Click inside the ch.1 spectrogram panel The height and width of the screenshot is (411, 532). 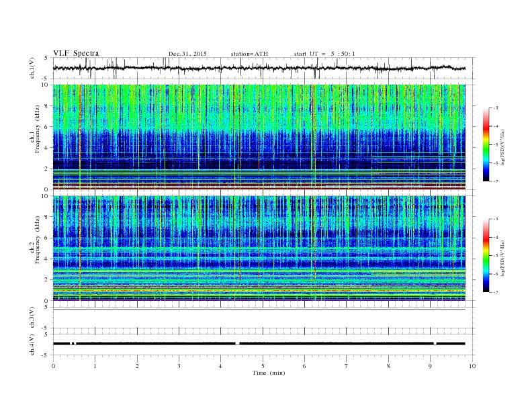pos(259,137)
